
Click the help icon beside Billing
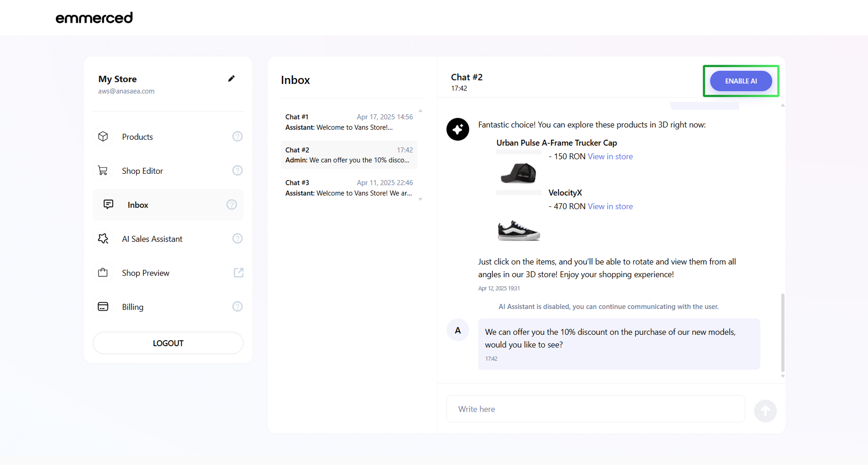click(237, 307)
